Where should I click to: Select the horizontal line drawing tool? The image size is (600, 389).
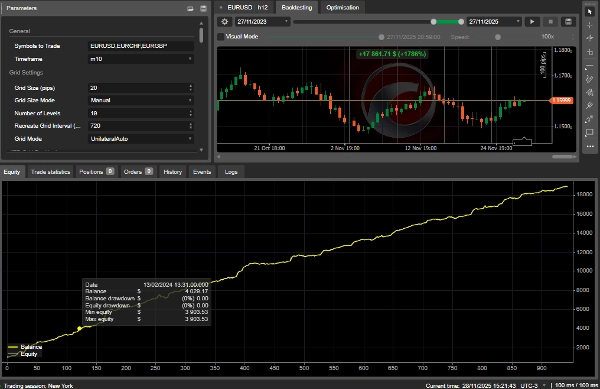[589, 67]
